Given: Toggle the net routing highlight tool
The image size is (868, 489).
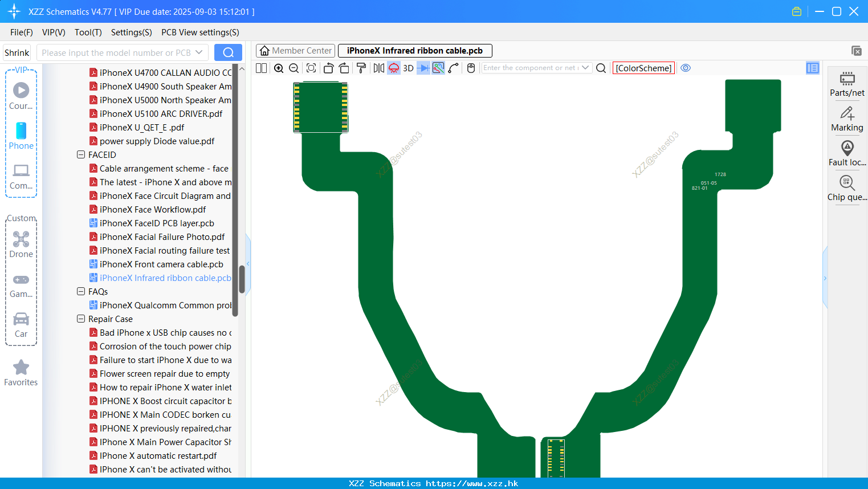Looking at the screenshot, I should pos(438,68).
